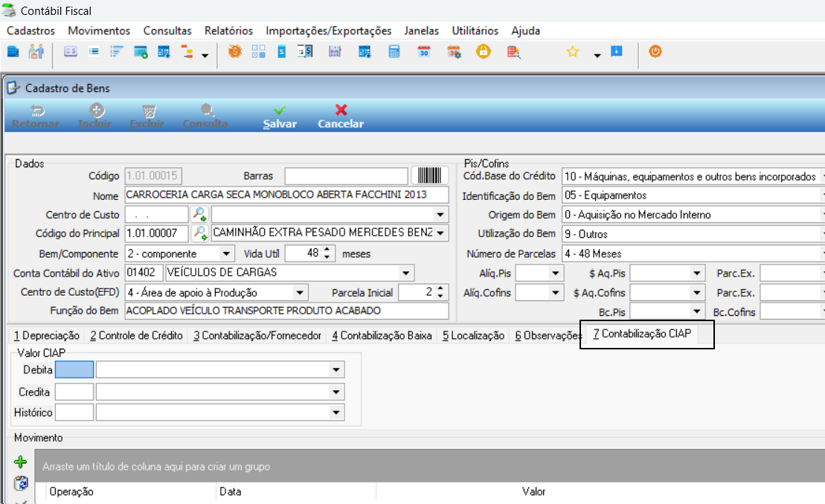Click the search icon beside Centro de Custo

point(199,214)
